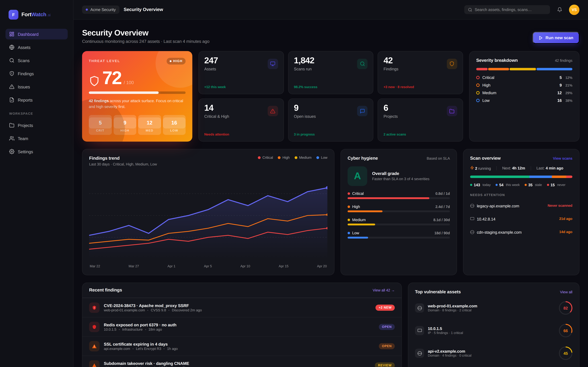Click the notifications bell icon
This screenshot has height=367, width=588.
tap(559, 10)
